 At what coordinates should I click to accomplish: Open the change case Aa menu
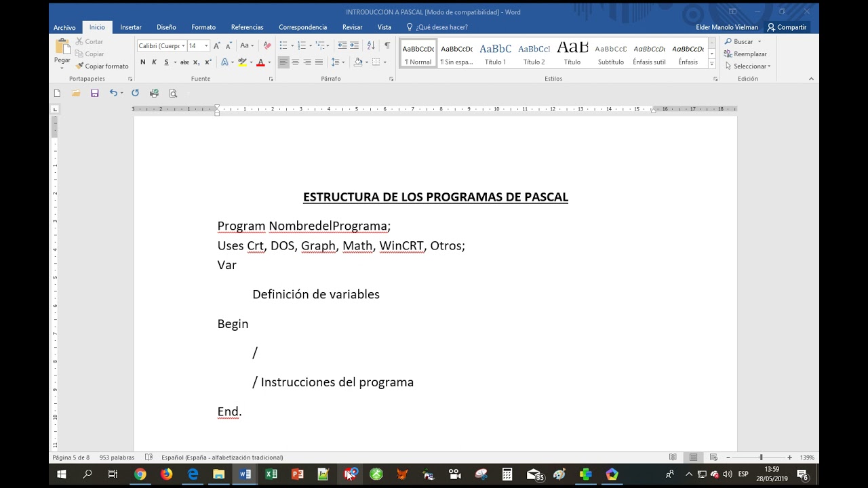coord(247,45)
